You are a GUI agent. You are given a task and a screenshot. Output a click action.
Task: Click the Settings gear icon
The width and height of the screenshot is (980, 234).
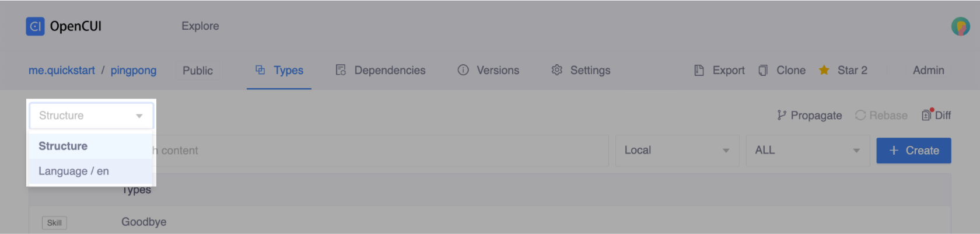pos(557,71)
